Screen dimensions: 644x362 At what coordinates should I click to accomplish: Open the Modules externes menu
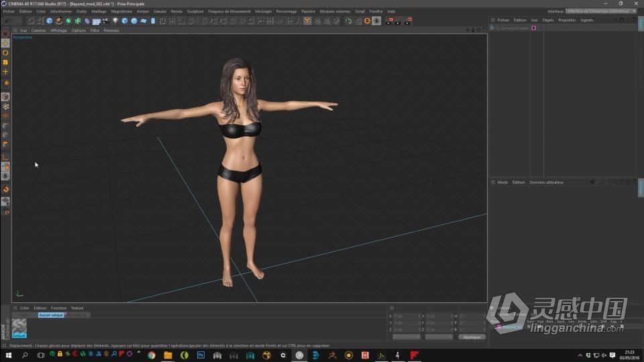click(335, 11)
